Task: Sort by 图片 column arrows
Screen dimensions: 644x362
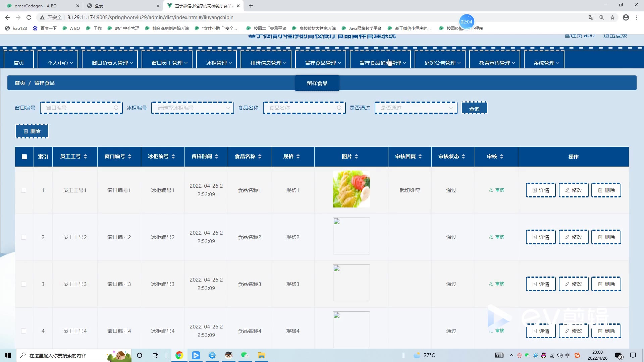Action: (356, 157)
